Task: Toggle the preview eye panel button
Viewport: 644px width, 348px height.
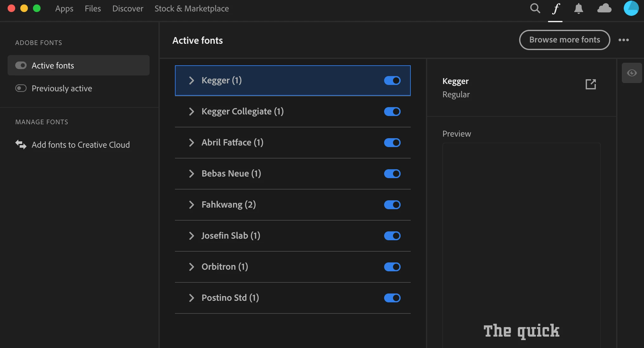Action: click(632, 73)
